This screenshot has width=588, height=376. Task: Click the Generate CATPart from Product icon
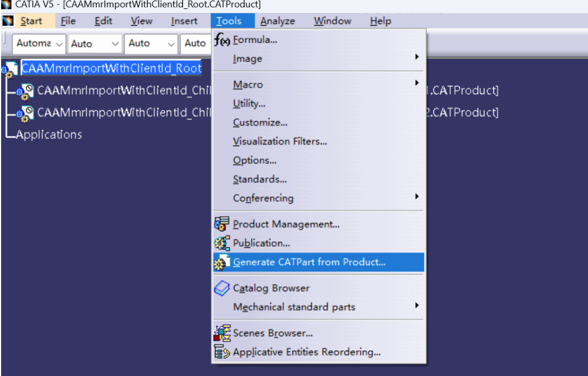pos(222,262)
